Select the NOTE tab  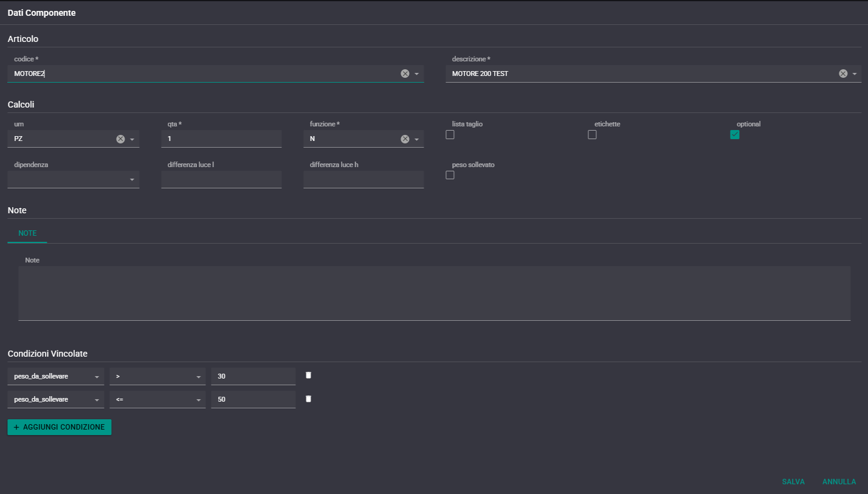27,233
